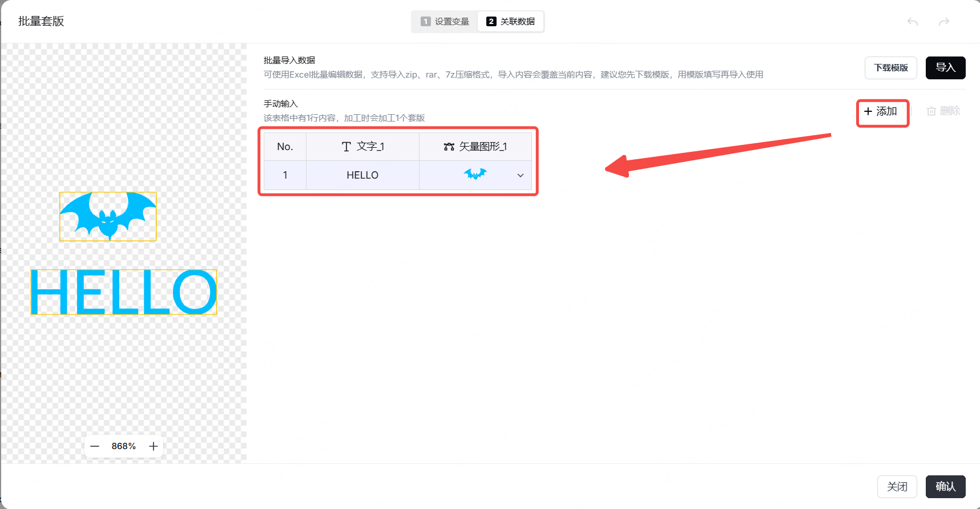This screenshot has width=980, height=509.
Task: Confirm with the 确认 button
Action: 945,487
